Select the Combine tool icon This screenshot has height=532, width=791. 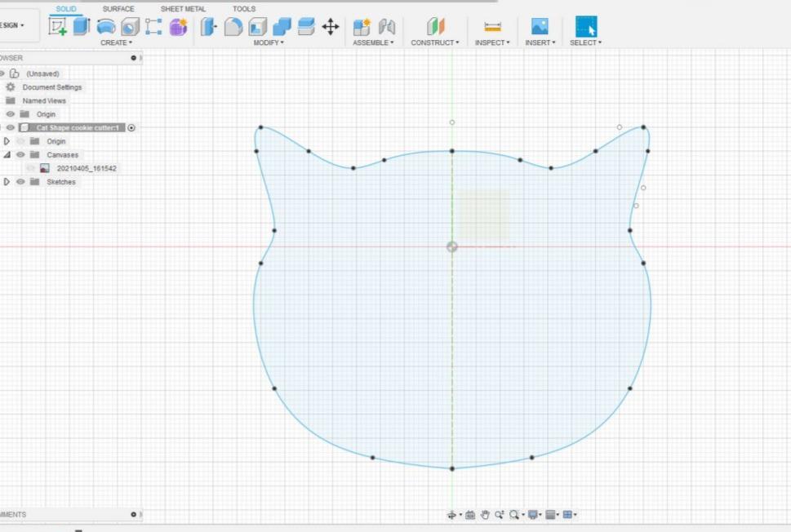282,26
